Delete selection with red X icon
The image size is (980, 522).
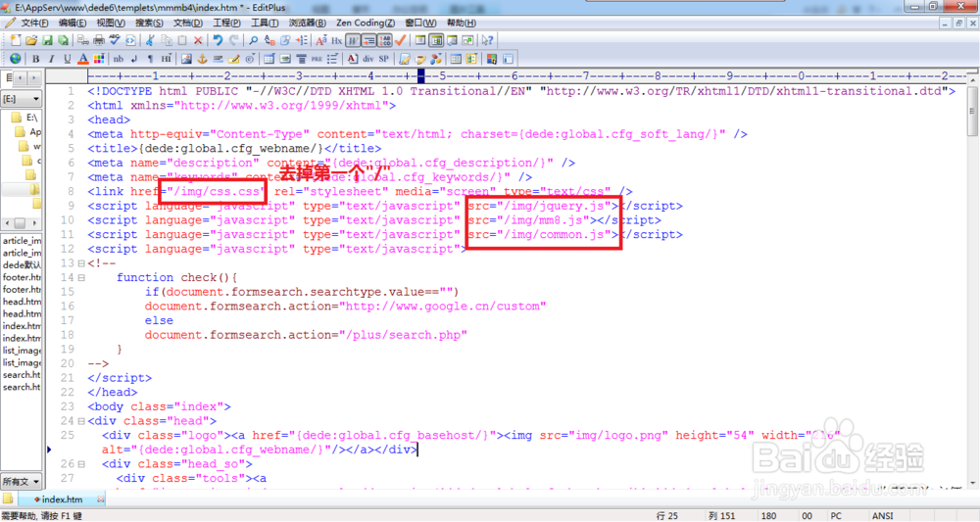coord(198,40)
